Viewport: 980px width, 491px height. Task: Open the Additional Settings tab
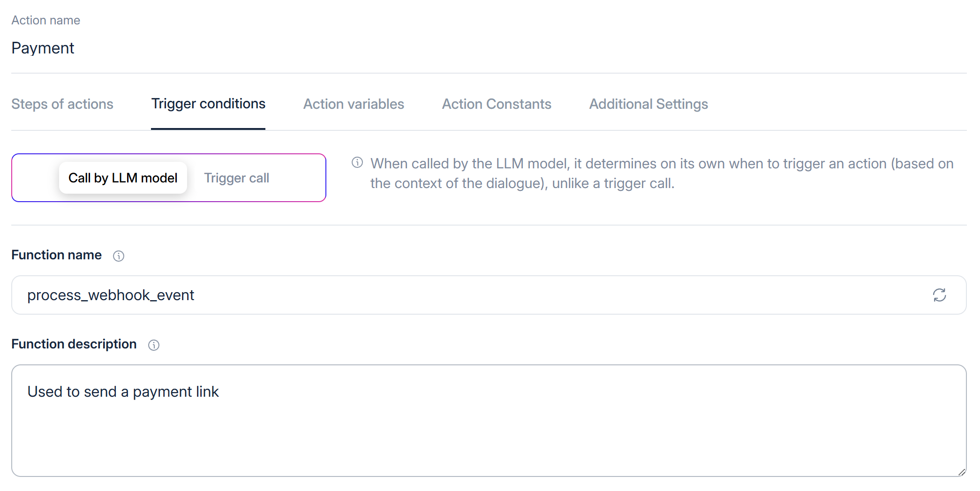click(648, 104)
